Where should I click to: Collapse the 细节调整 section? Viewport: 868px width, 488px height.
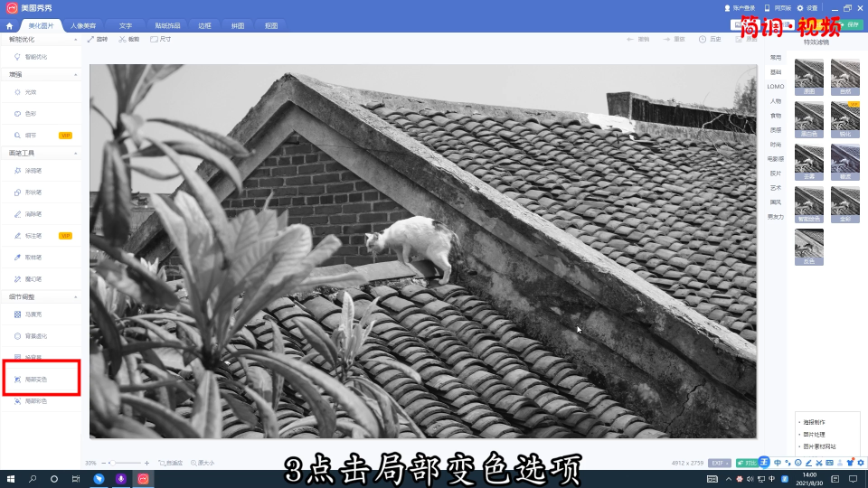[x=75, y=296]
